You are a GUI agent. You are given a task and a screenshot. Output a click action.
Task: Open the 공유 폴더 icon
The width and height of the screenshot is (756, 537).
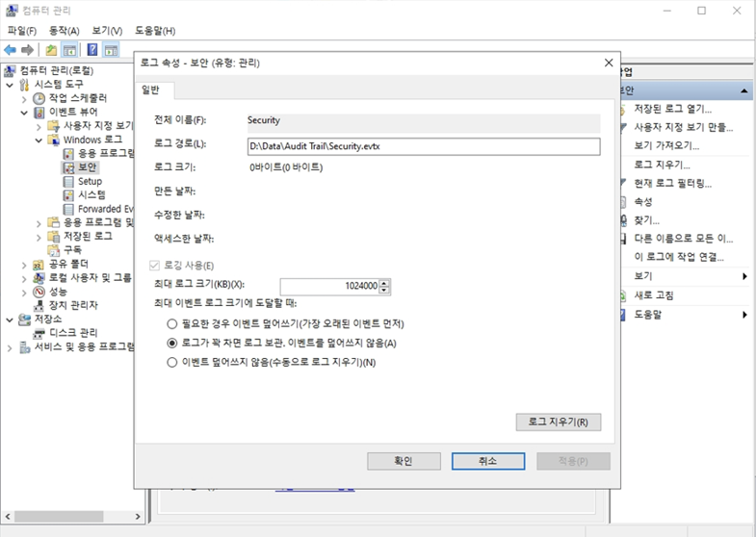[x=39, y=265]
